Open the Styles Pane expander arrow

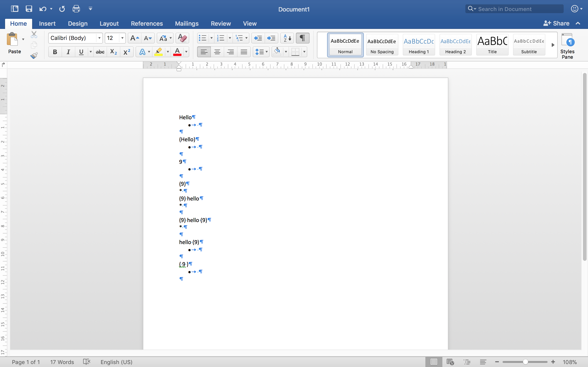[553, 44]
